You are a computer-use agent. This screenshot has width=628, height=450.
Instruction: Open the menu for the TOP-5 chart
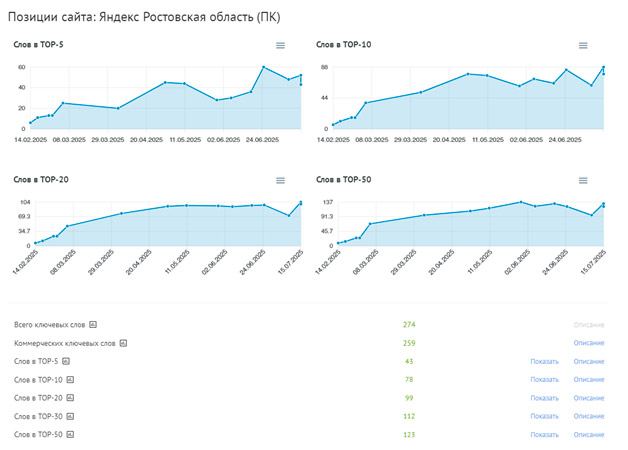click(x=281, y=45)
